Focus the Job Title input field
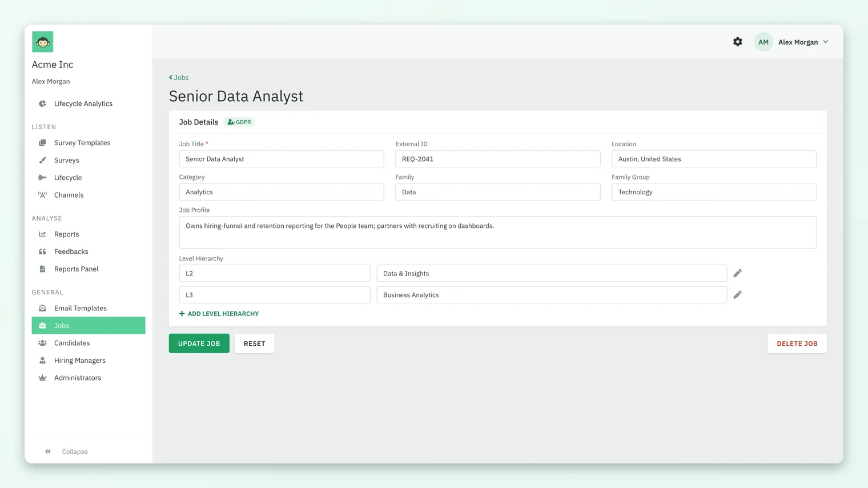 click(282, 159)
